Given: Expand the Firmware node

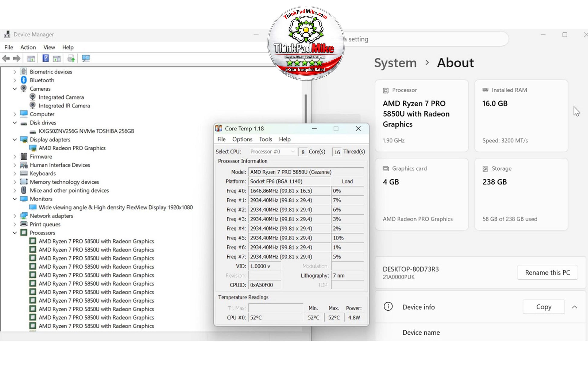Looking at the screenshot, I should tap(15, 156).
